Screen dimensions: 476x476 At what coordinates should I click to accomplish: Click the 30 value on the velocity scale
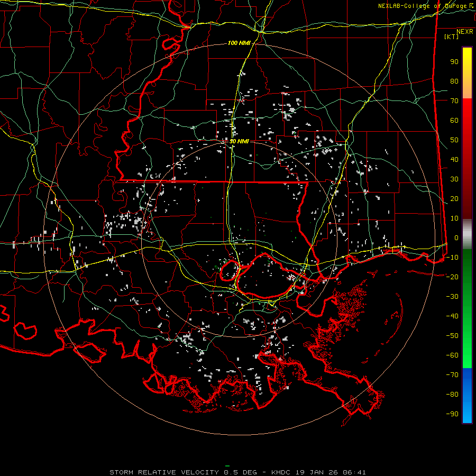454,179
